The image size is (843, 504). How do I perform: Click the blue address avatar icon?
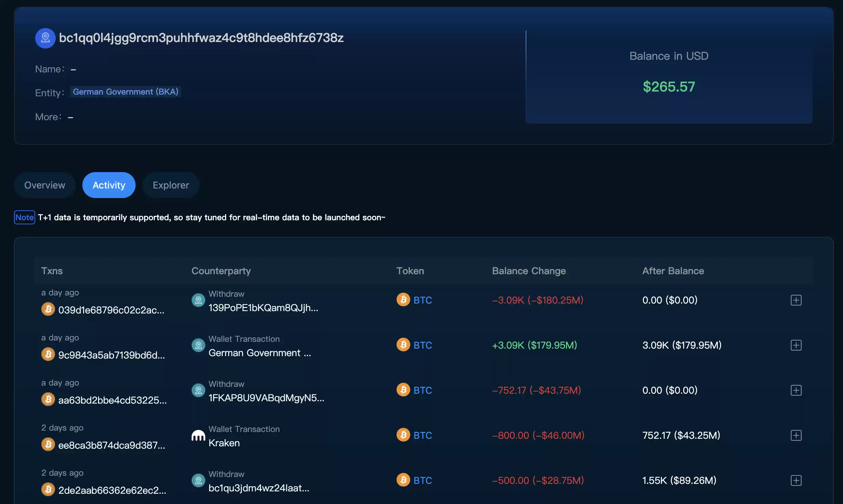[45, 38]
